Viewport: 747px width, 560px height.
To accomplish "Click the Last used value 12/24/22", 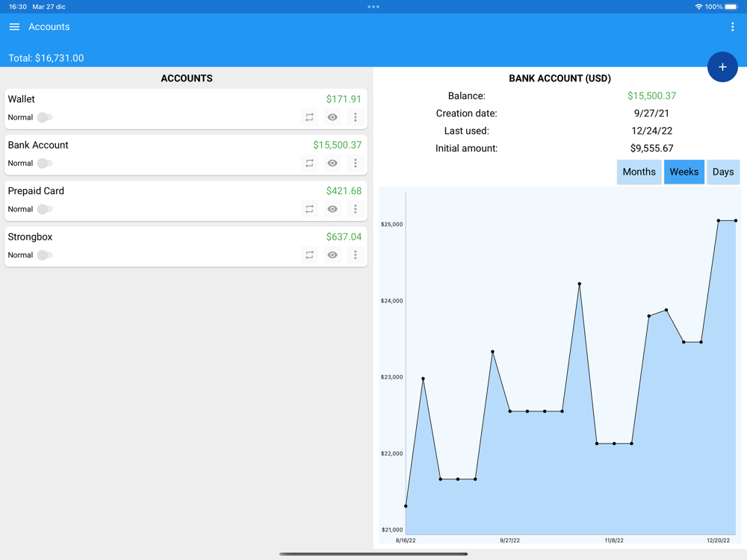I will click(651, 131).
